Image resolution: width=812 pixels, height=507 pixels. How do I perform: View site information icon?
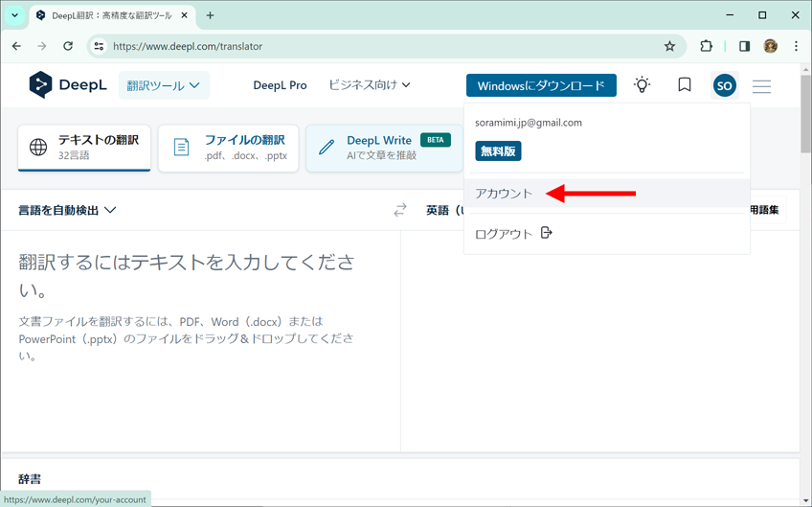(x=99, y=46)
